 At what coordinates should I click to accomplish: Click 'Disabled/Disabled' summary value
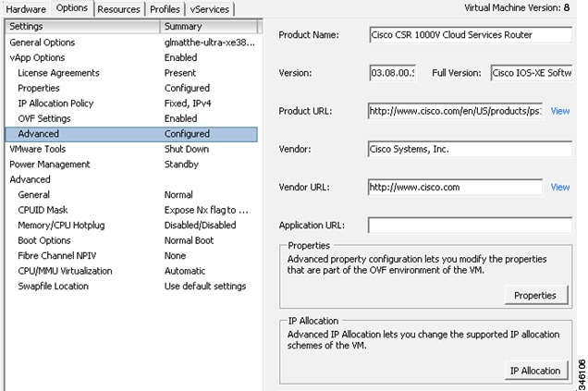201,226
